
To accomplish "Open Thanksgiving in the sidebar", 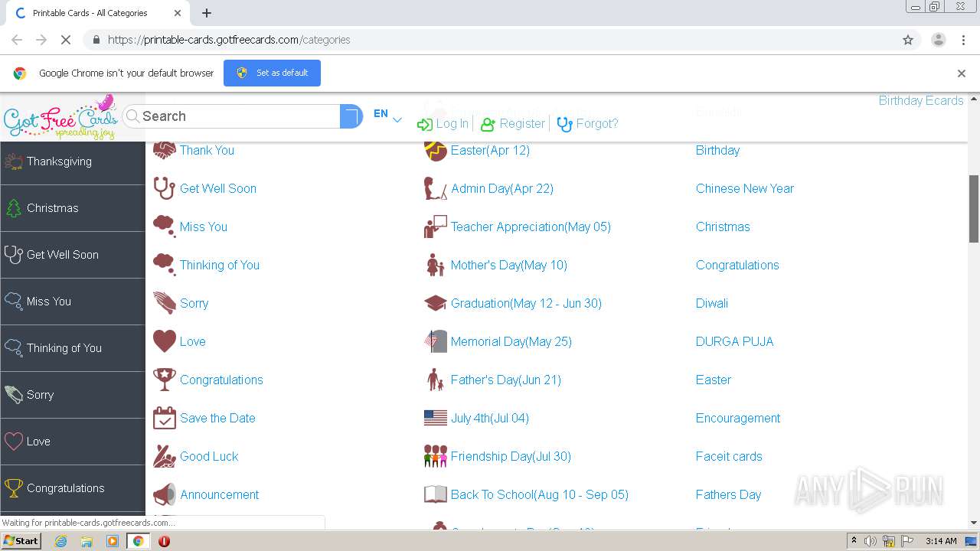I will tap(73, 161).
